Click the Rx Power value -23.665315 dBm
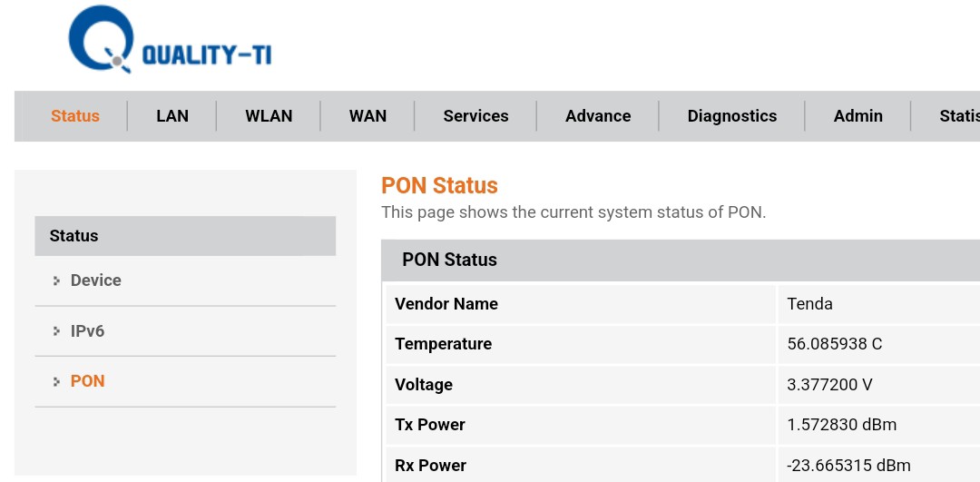This screenshot has width=980, height=482. pos(848,466)
